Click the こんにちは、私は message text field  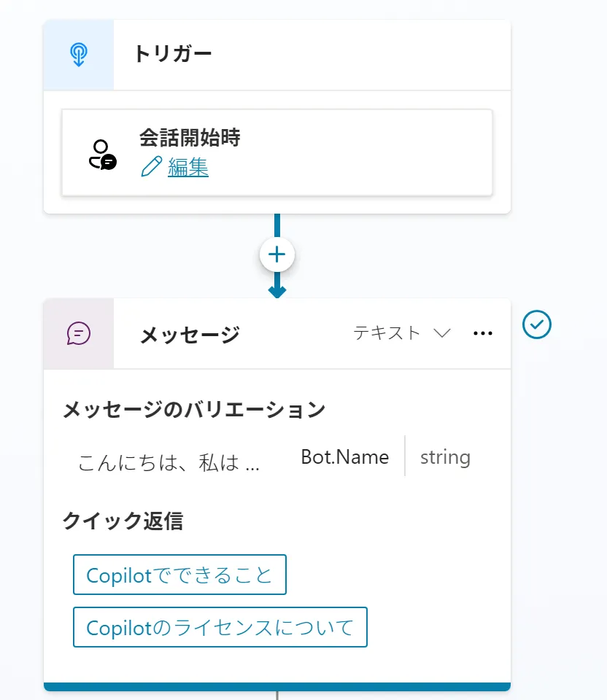[169, 462]
